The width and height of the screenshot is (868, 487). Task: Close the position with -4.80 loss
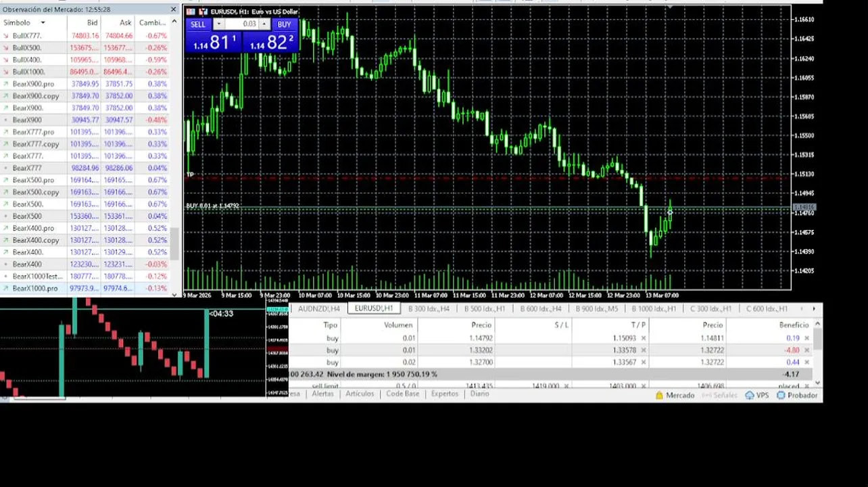pyautogui.click(x=806, y=350)
